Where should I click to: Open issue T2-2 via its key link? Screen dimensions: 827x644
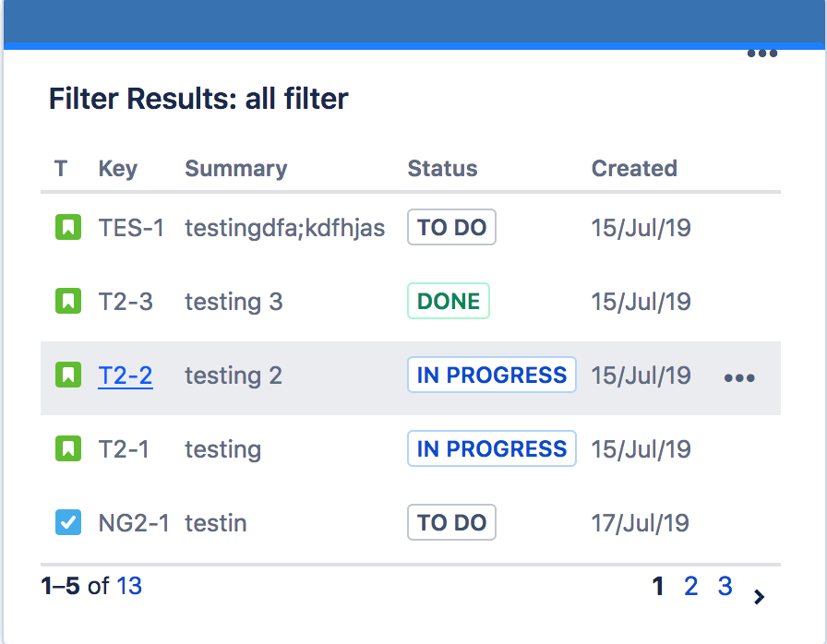click(126, 376)
